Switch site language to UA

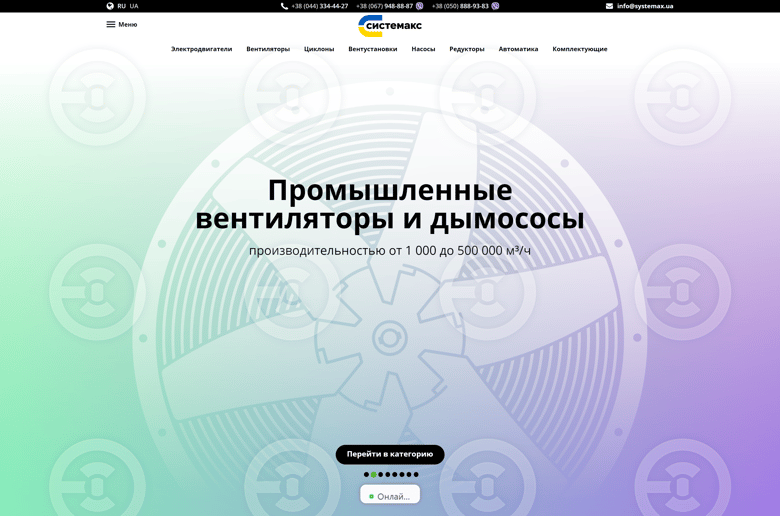pyautogui.click(x=134, y=6)
